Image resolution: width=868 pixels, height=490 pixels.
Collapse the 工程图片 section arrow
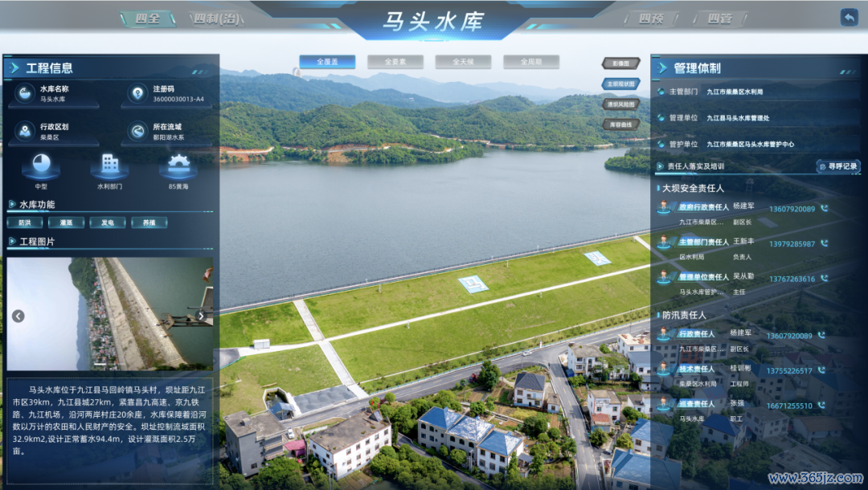click(11, 241)
